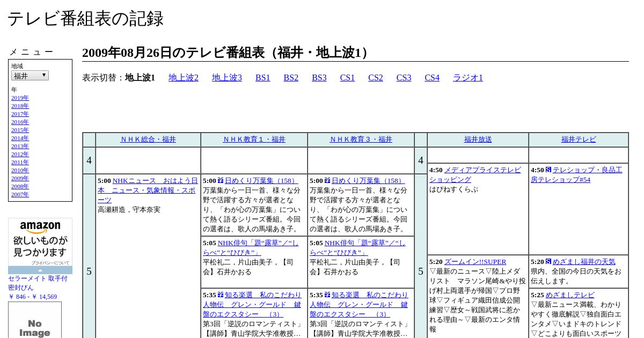
Task: Open NHK俳句 link in ＮＨＫ教育１ column
Action: tap(251, 247)
